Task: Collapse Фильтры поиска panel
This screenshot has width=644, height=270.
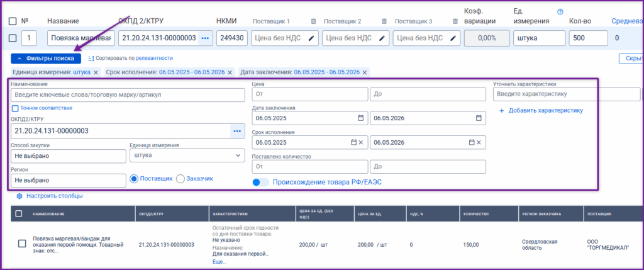Action: pos(46,59)
